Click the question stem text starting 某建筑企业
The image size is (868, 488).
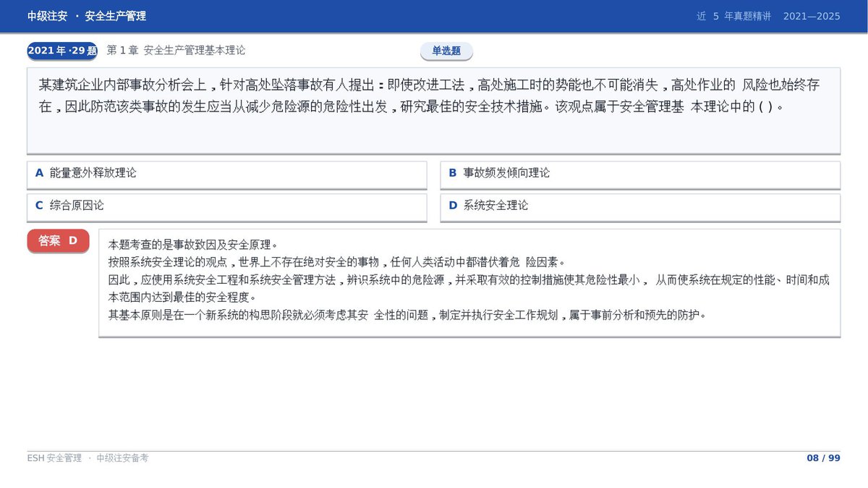[430, 96]
